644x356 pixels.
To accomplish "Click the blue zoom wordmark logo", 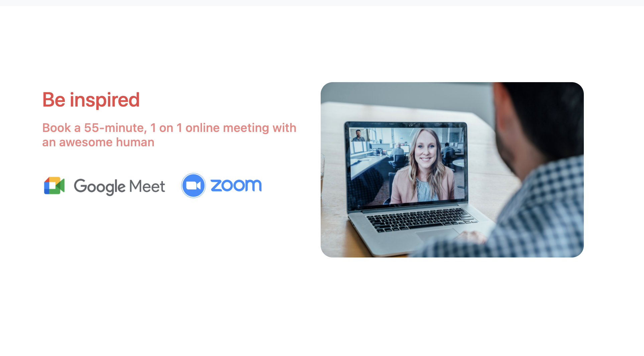I will coord(236,185).
